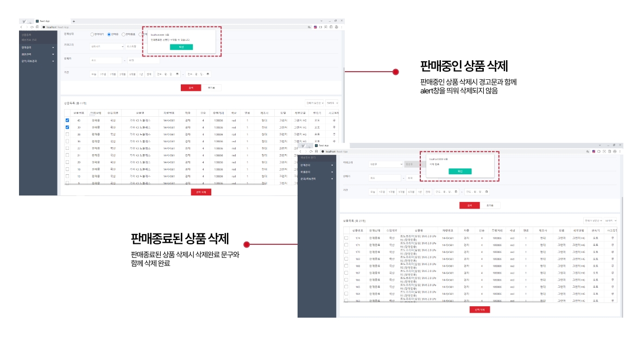This screenshot has width=644, height=348.
Task: Expand 판매관리 sidebar menu in 판매중 window
Action: click(x=38, y=48)
